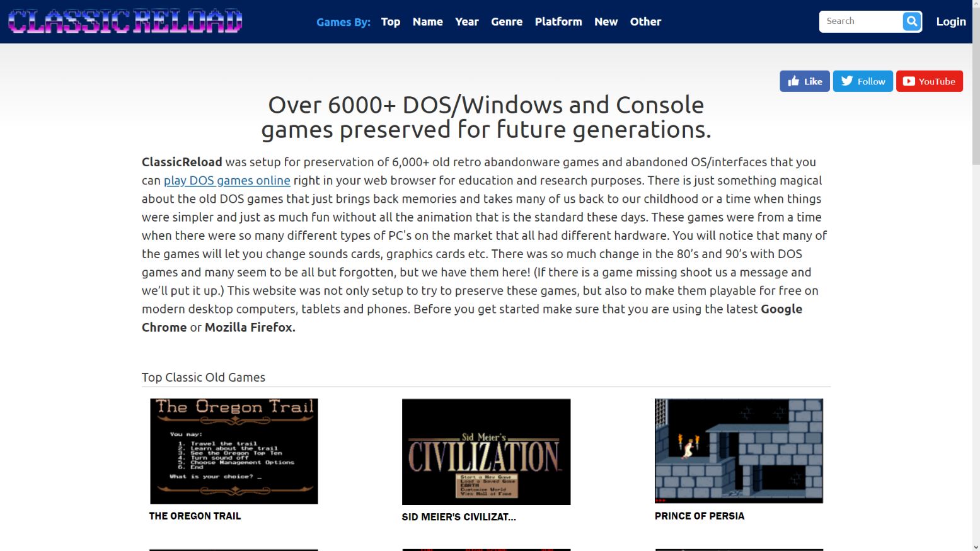Viewport: 980px width, 551px height.
Task: Show newest games via New menu
Action: 606,21
